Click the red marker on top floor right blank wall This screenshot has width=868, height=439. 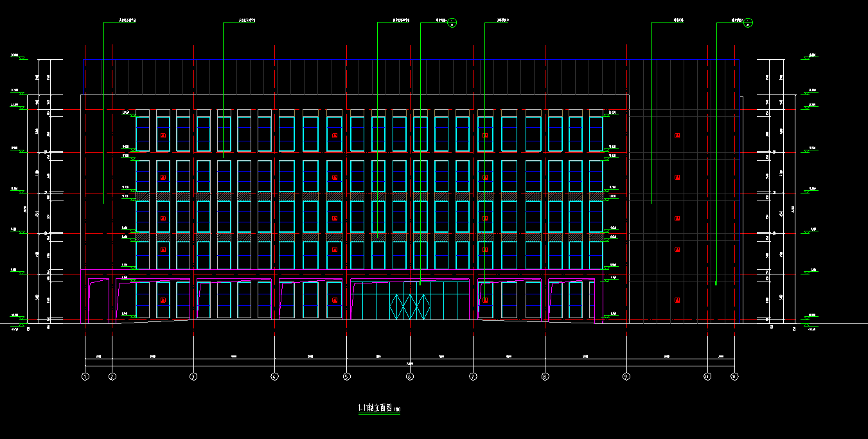[677, 136]
